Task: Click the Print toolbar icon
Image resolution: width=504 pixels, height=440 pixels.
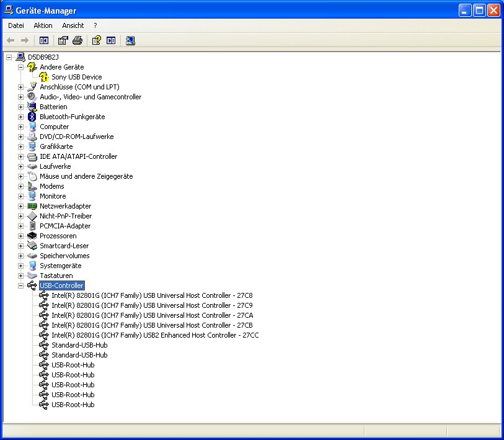Action: click(x=77, y=40)
